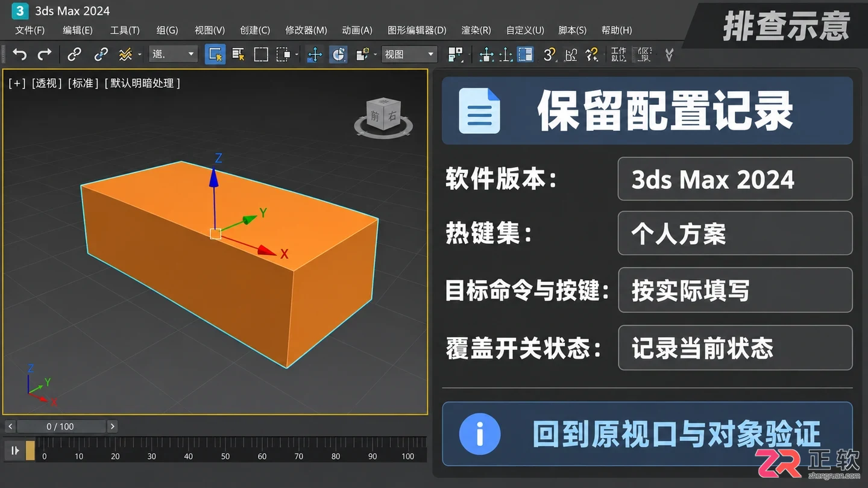868x488 pixels.
Task: Toggle the Percent Snap icon
Action: [x=592, y=55]
